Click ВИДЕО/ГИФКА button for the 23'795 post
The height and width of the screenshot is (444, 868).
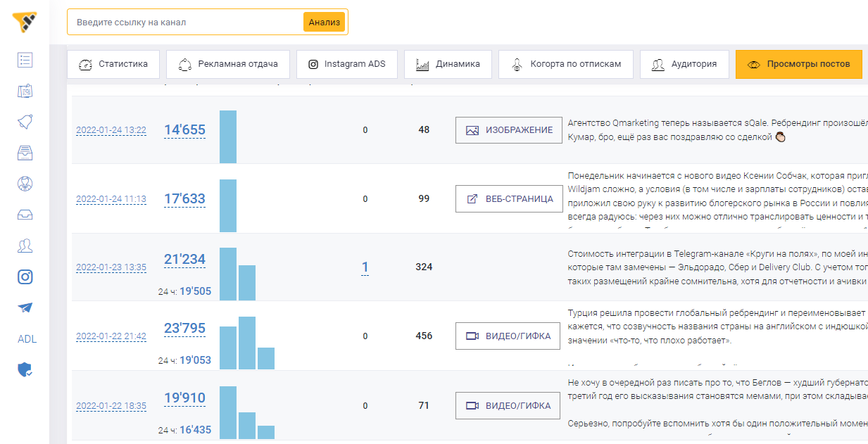coord(508,336)
